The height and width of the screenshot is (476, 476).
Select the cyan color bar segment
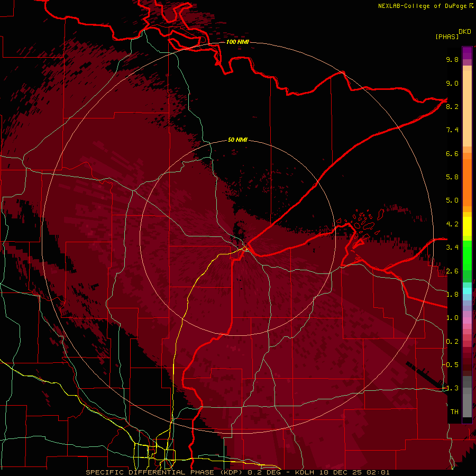(467, 291)
